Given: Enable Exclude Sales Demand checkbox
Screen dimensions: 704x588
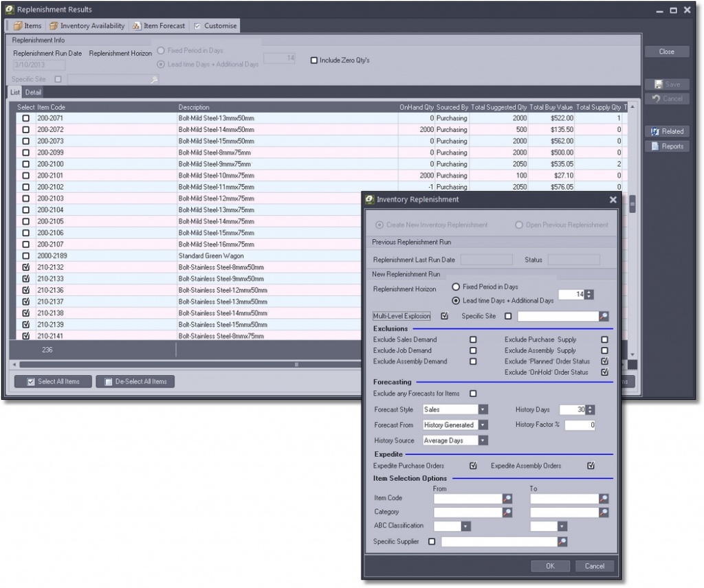Looking at the screenshot, I should click(473, 339).
